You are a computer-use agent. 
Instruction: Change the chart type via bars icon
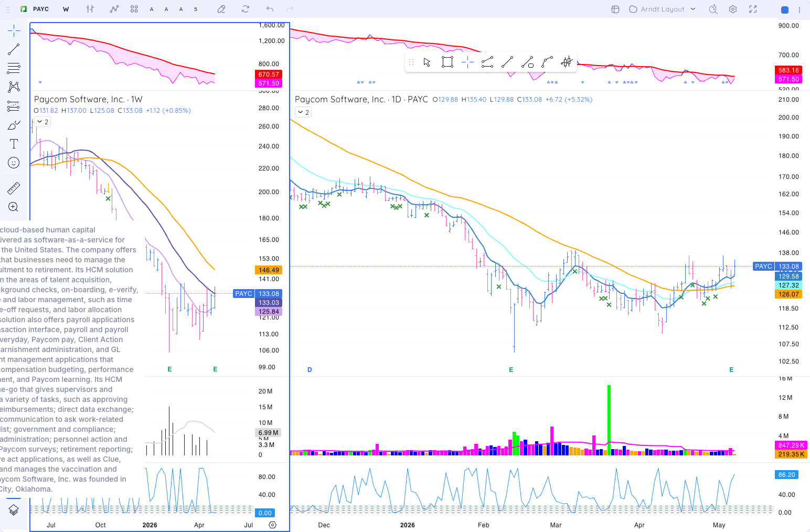click(x=90, y=9)
